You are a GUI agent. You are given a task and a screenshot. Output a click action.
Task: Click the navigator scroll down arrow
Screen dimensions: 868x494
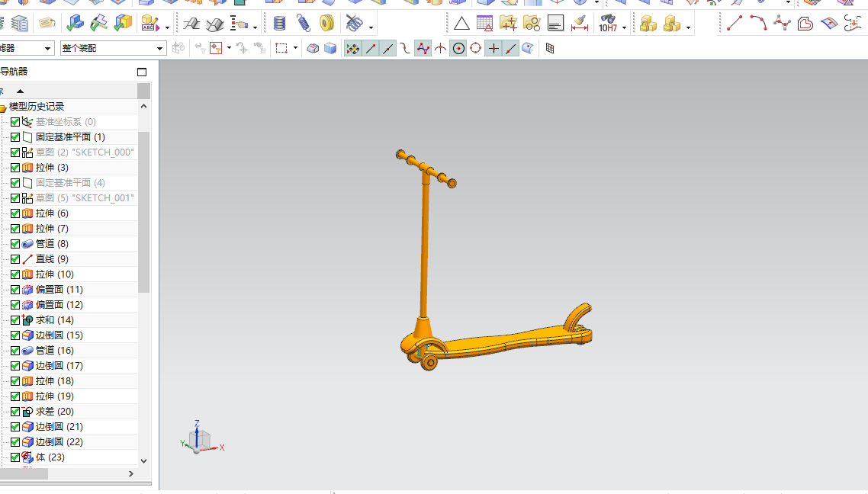tap(144, 460)
